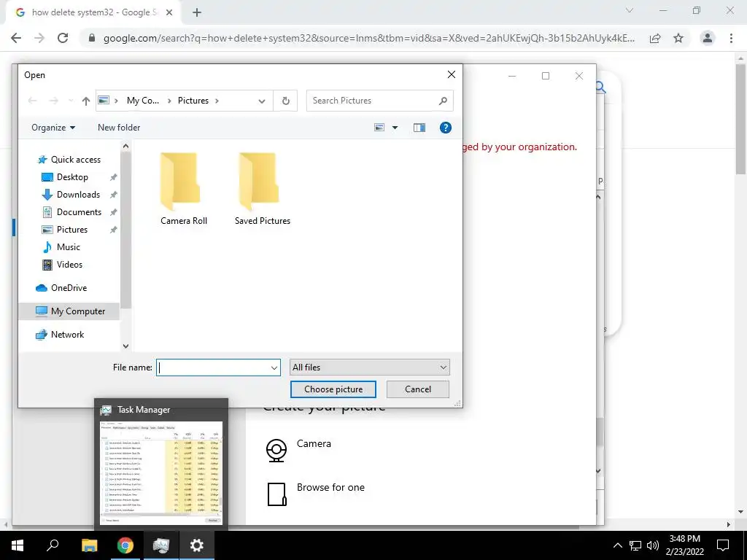The image size is (747, 560).
Task: Open the notification center icon
Action: pos(723,545)
